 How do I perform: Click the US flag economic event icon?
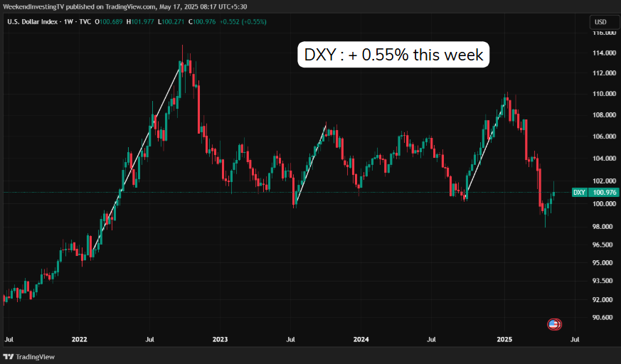point(554,325)
